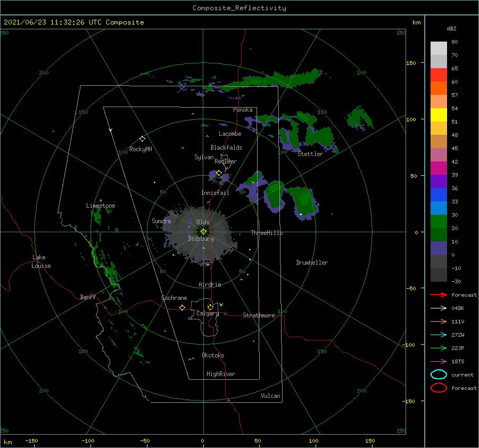
Task: Click the yellow diamond marker above Calgary label
Action: [x=210, y=307]
